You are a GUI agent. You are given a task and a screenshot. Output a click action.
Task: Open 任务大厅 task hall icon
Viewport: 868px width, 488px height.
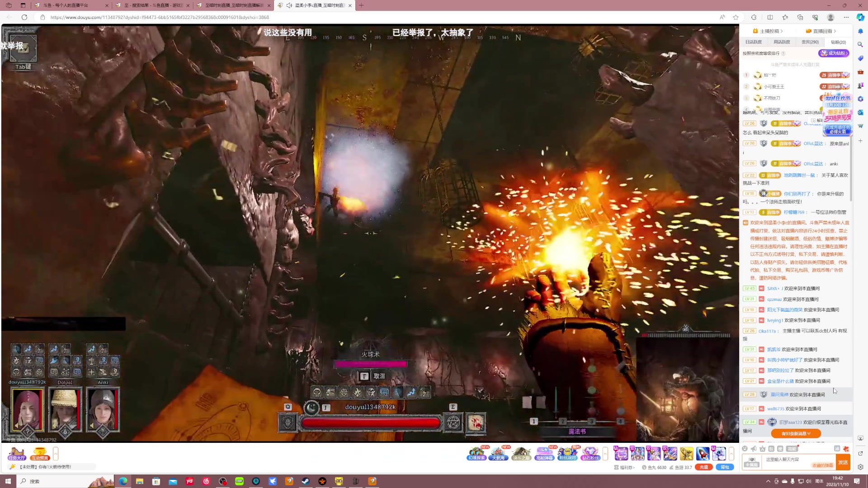pyautogui.click(x=17, y=453)
